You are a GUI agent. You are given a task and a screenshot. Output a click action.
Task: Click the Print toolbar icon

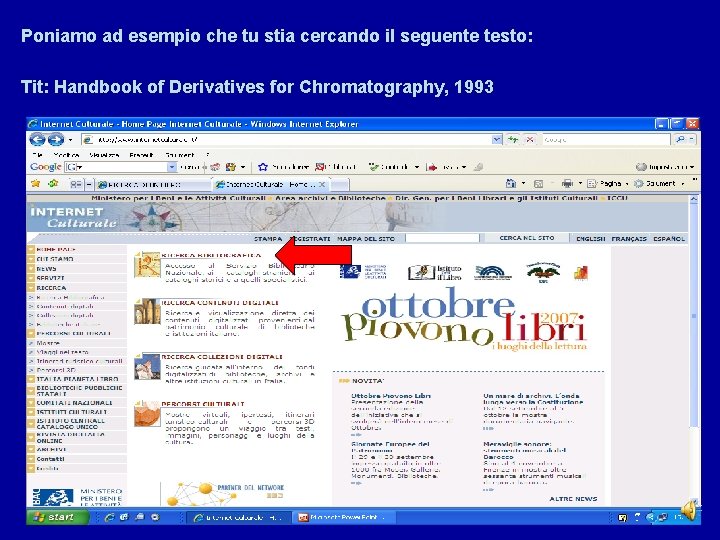[x=568, y=184]
